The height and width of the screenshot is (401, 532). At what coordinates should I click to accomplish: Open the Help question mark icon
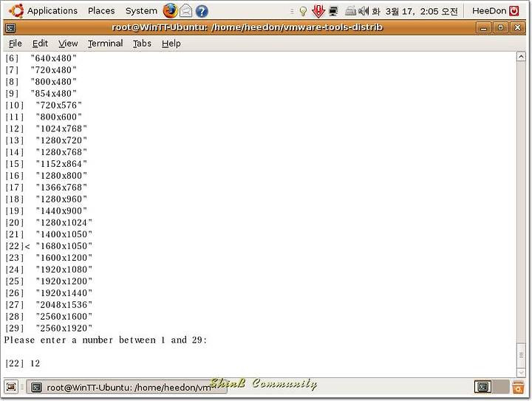pos(202,11)
